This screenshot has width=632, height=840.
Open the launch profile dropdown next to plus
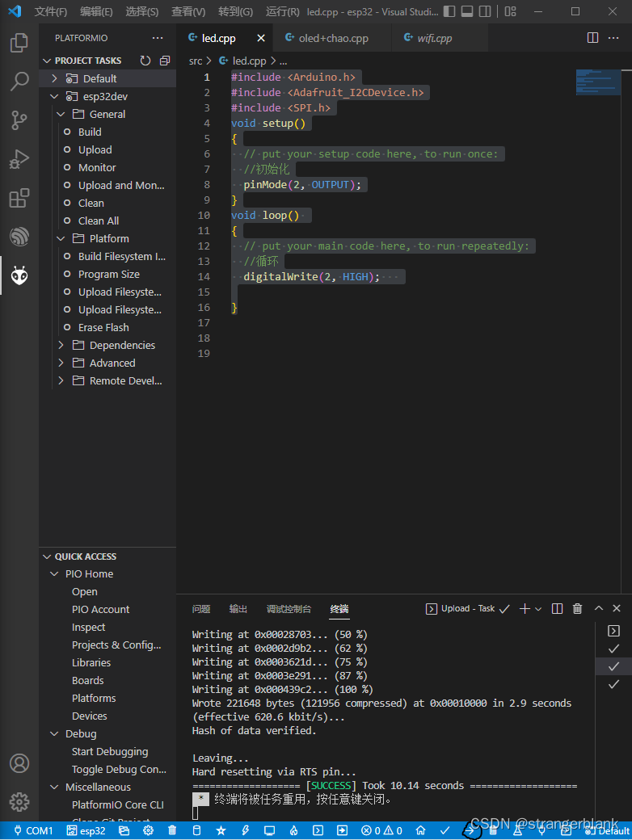tap(537, 608)
